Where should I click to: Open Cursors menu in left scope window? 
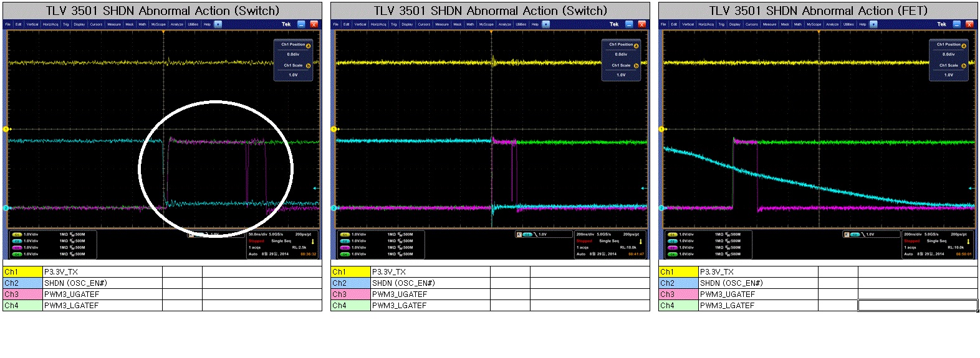click(96, 24)
